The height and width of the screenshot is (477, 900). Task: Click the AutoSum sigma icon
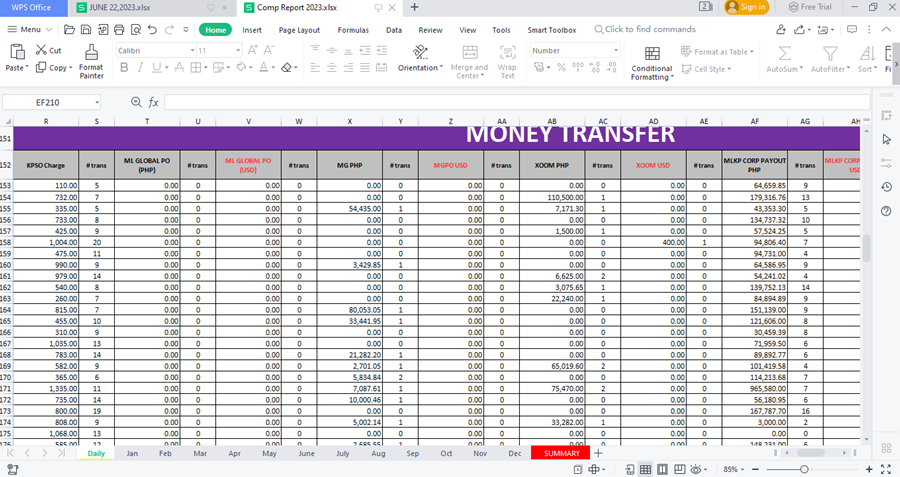785,54
